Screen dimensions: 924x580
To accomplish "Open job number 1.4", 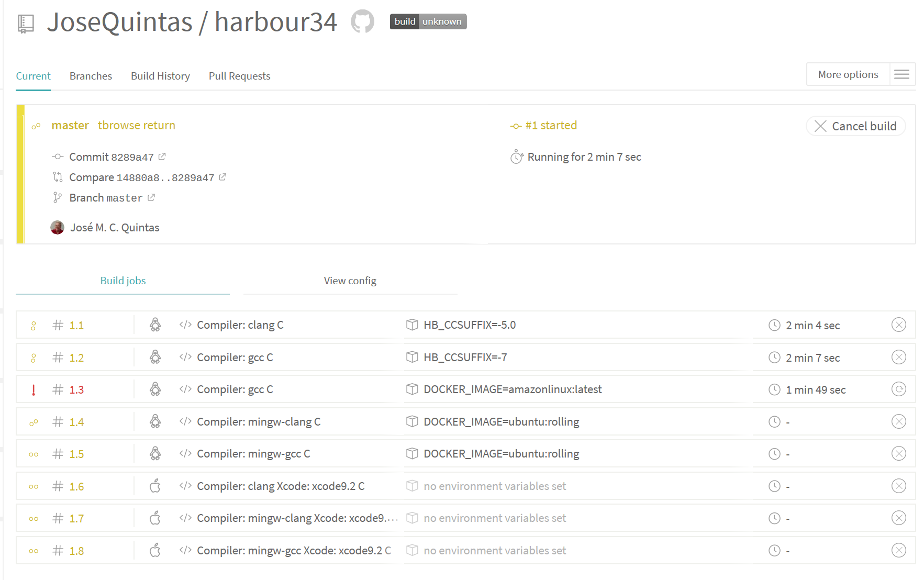I will [76, 422].
